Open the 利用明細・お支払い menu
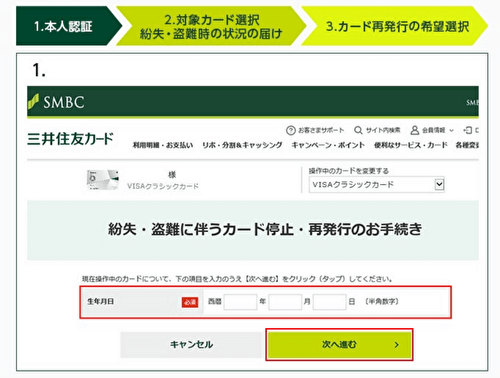The width and height of the screenshot is (500, 378). tap(163, 145)
